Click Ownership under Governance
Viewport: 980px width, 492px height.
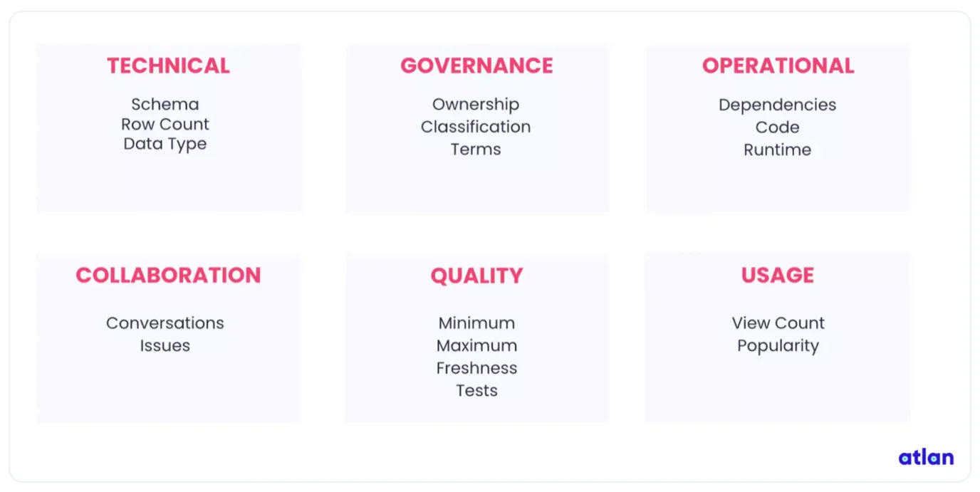[476, 105]
